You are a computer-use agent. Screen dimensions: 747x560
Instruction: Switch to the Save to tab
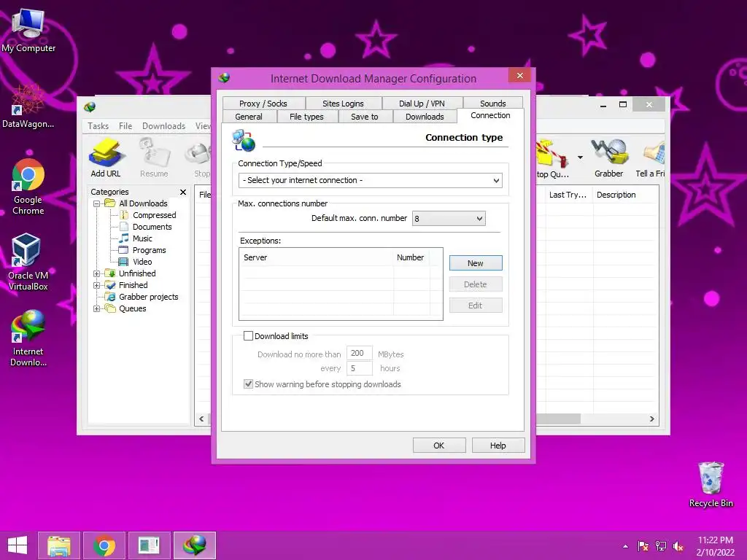point(365,117)
